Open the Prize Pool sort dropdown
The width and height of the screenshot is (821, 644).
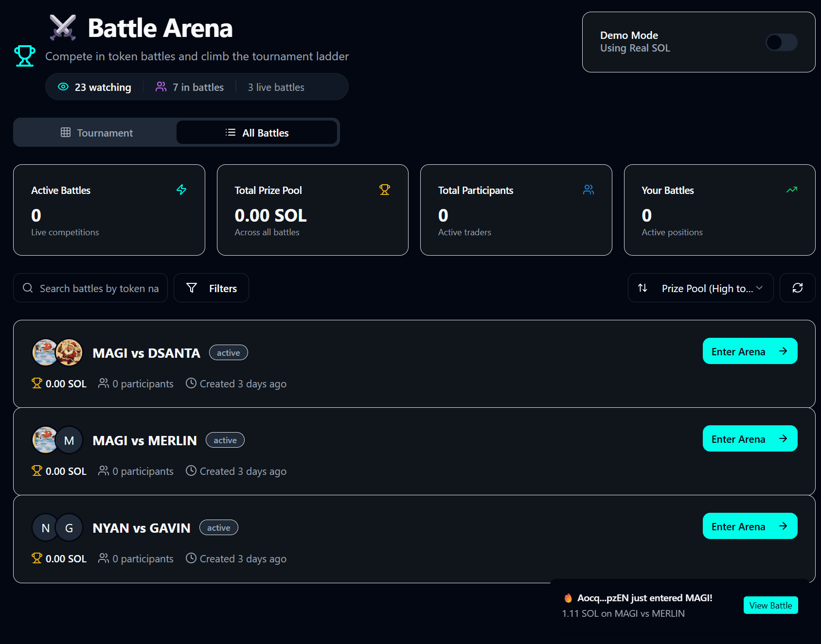pos(700,288)
